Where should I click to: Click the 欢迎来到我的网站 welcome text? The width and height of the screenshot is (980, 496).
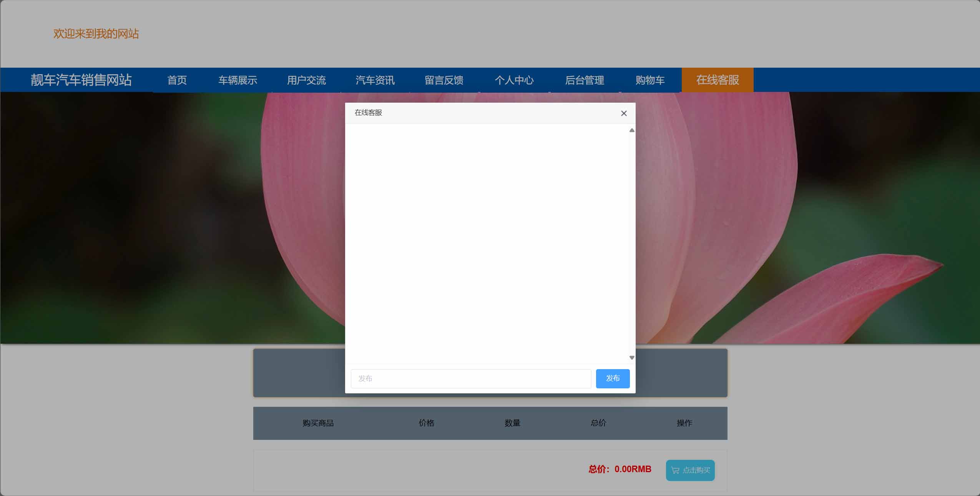tap(96, 34)
